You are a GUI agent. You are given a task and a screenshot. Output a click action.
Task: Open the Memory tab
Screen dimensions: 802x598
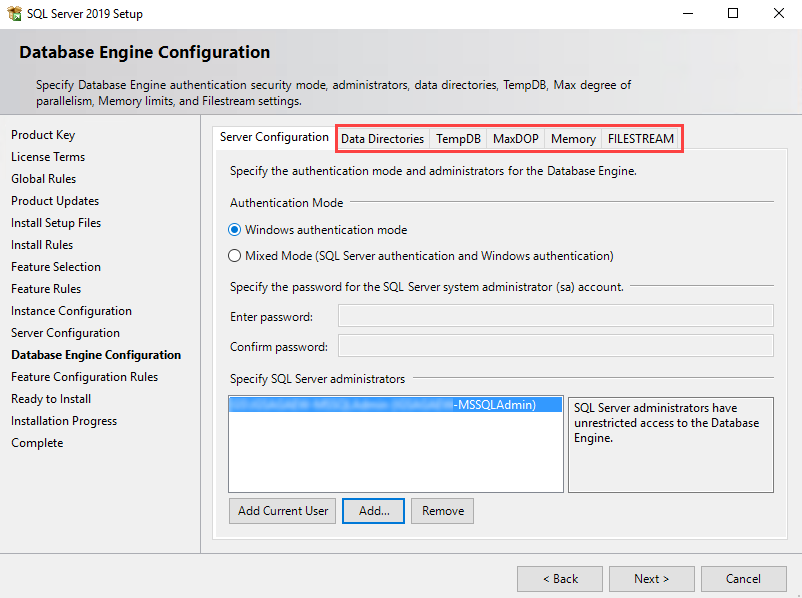[x=573, y=139]
